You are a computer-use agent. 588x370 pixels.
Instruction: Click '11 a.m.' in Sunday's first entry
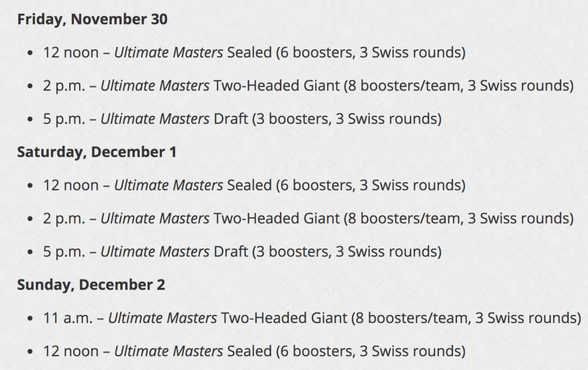click(68, 318)
